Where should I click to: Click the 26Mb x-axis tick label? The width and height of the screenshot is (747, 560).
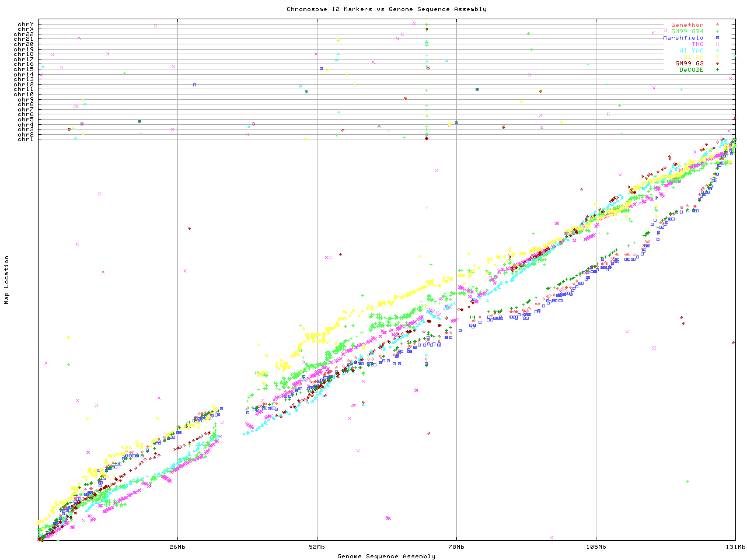[177, 547]
